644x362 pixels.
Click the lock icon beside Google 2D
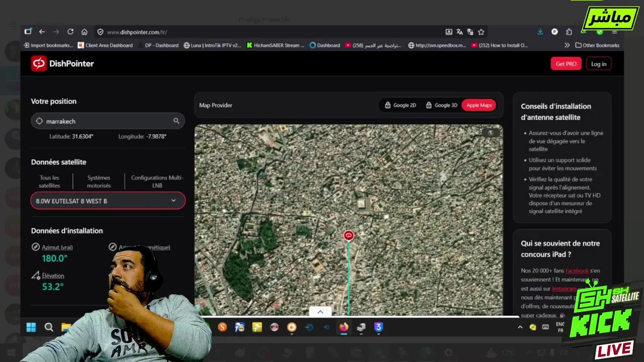(387, 105)
